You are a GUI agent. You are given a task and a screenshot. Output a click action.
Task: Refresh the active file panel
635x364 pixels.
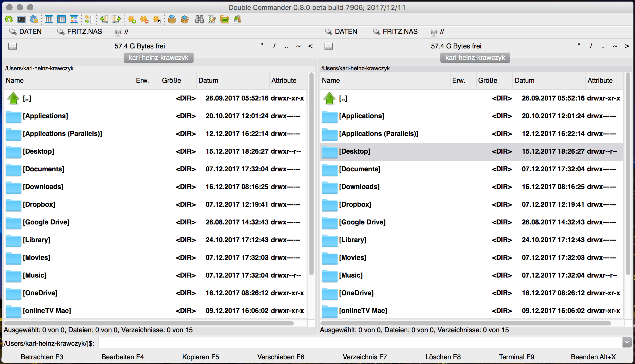point(9,19)
